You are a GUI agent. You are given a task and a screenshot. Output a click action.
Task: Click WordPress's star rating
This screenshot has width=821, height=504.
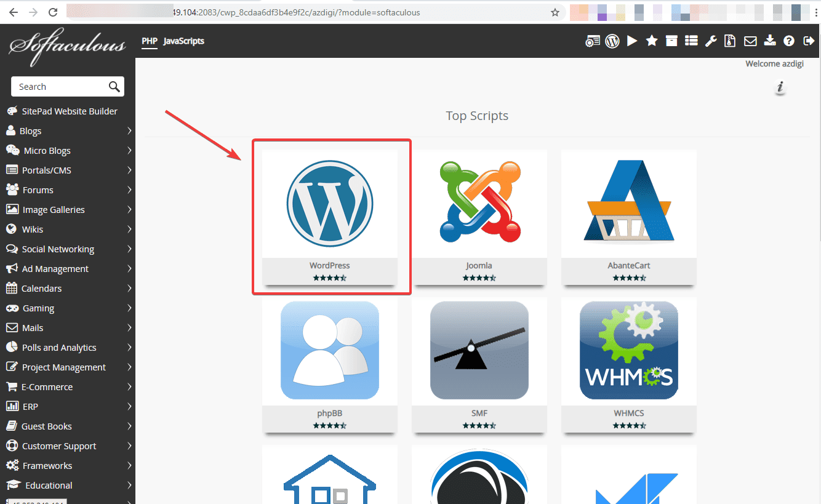[x=329, y=278]
